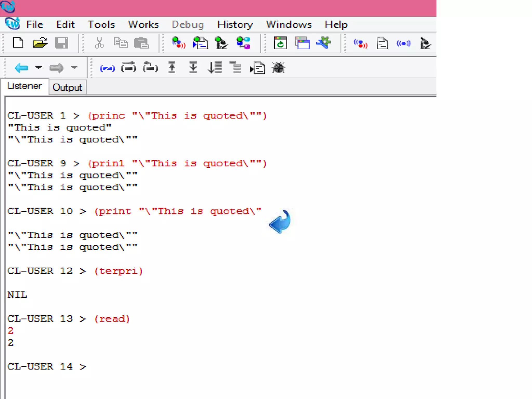532x399 pixels.
Task: Select the Listener tab
Action: [x=25, y=86]
